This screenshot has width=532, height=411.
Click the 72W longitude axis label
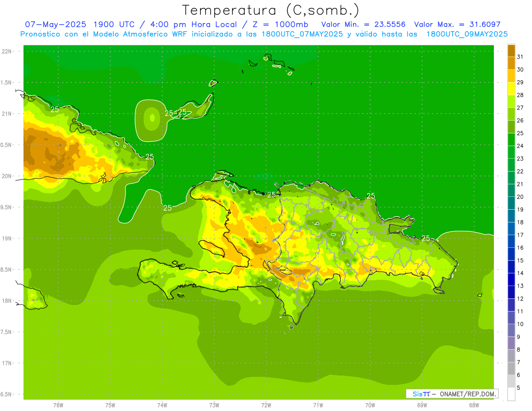point(266,405)
